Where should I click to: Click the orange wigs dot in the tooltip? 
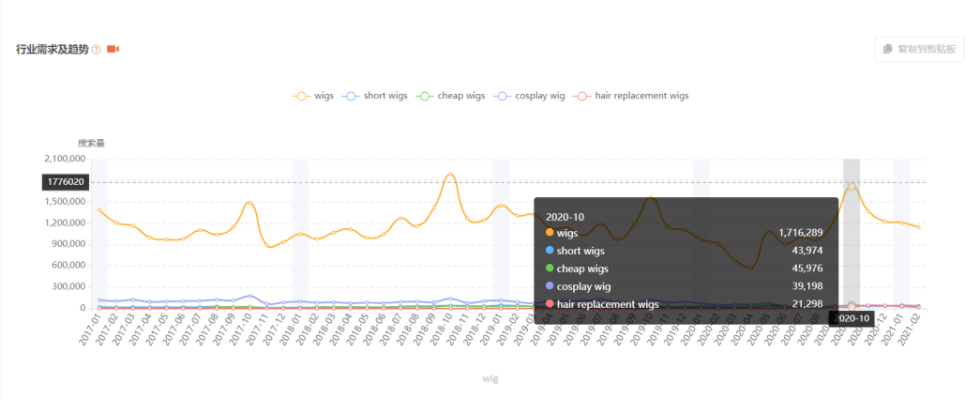(550, 233)
